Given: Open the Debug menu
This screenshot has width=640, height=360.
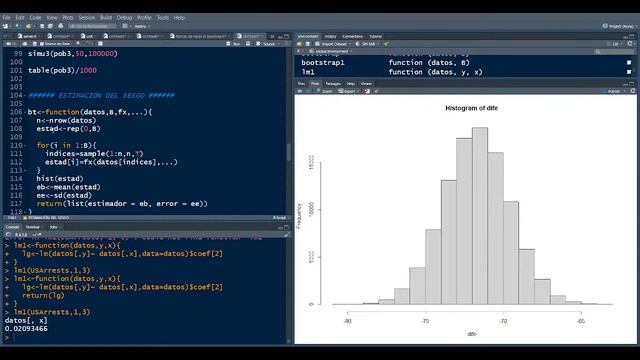Looking at the screenshot, I should click(124, 18).
